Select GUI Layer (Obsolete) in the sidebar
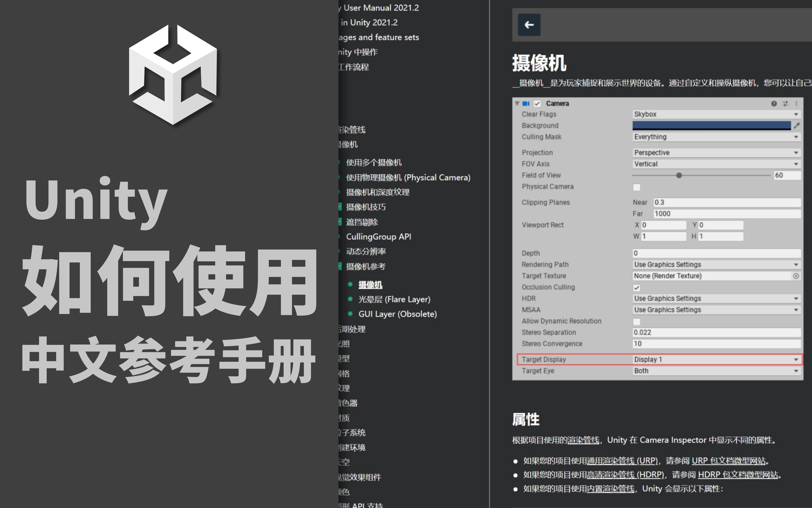 [x=398, y=314]
